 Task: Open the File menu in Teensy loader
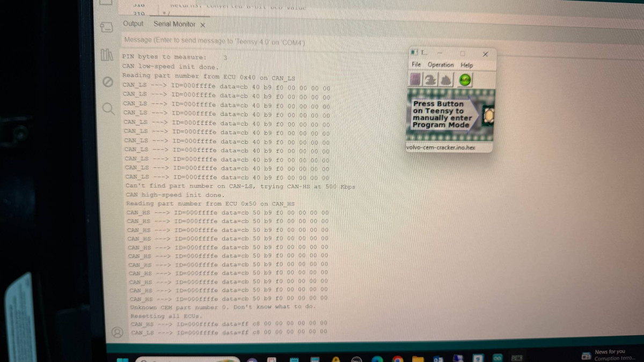pyautogui.click(x=416, y=64)
